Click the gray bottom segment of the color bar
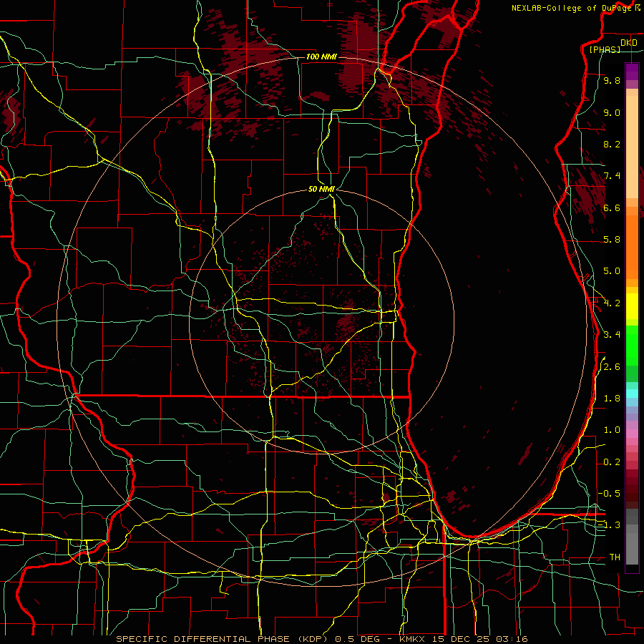 click(632, 543)
